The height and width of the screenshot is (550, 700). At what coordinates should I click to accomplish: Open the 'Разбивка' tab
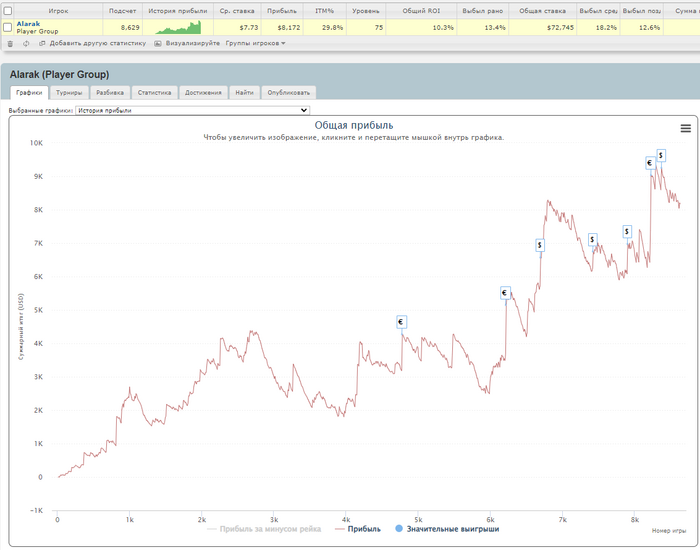pos(110,92)
